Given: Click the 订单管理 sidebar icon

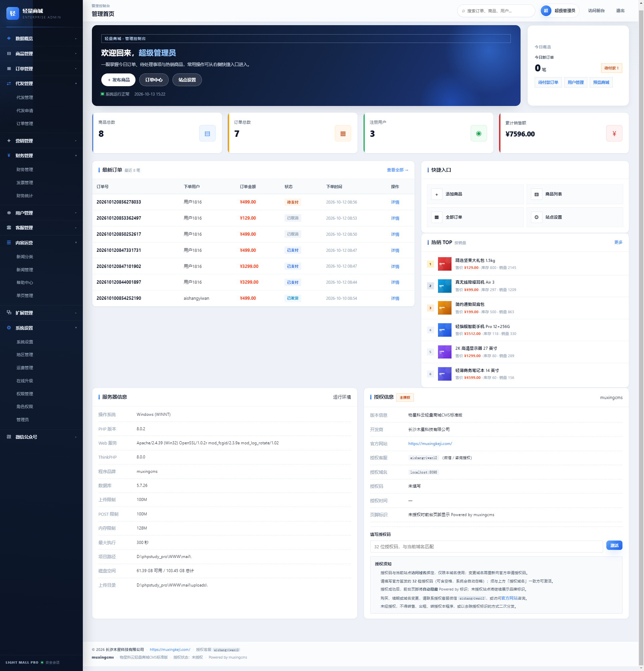Looking at the screenshot, I should (x=9, y=68).
